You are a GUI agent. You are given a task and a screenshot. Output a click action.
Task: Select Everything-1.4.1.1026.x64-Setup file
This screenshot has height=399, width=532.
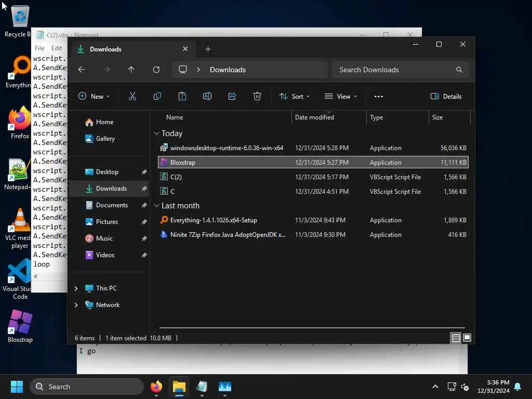[x=313, y=220]
